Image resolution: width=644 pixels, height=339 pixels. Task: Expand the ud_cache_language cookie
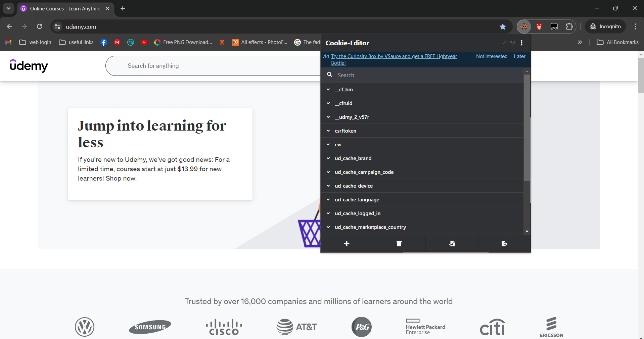[x=422, y=200]
